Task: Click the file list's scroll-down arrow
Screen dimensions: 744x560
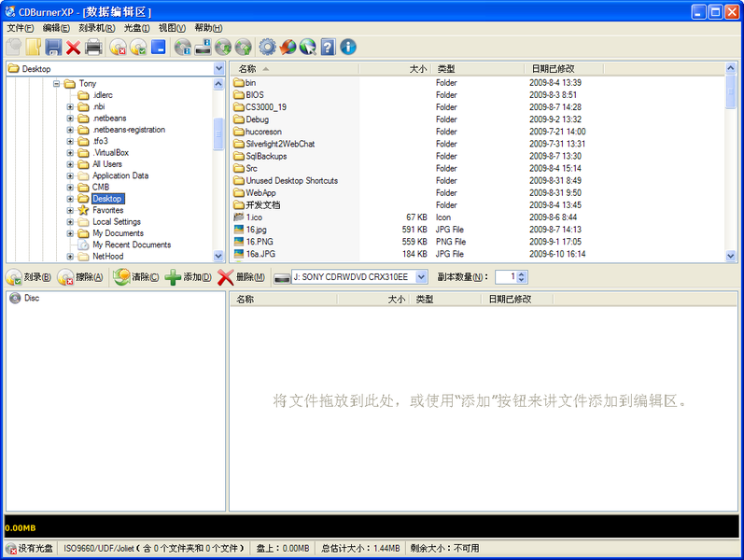Action: pos(731,256)
